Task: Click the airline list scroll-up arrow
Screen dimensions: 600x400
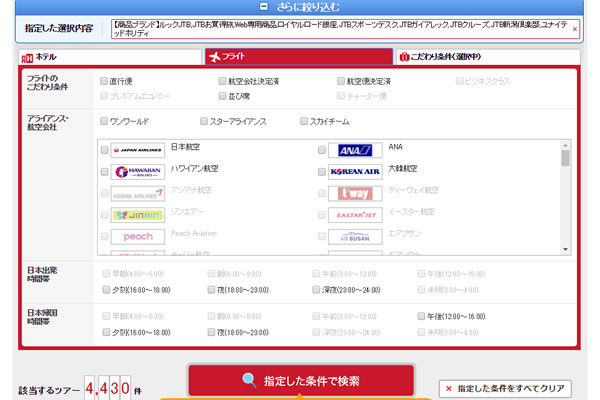Action: tap(565, 144)
